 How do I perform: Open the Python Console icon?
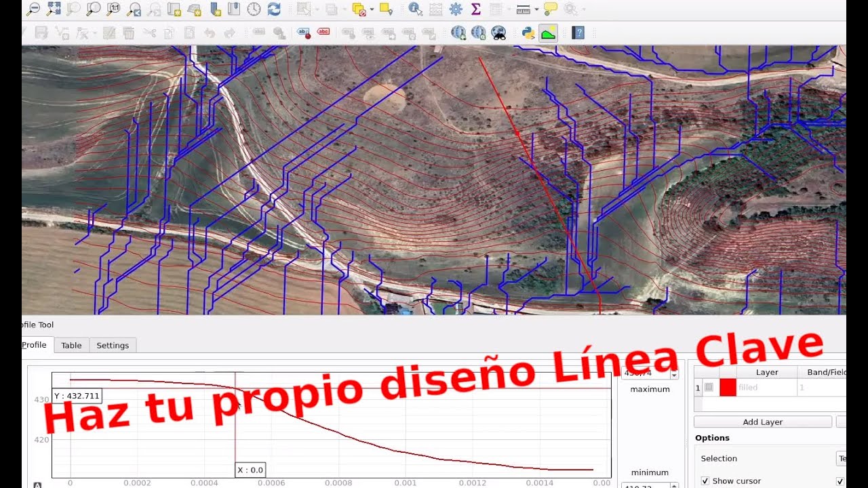click(528, 33)
